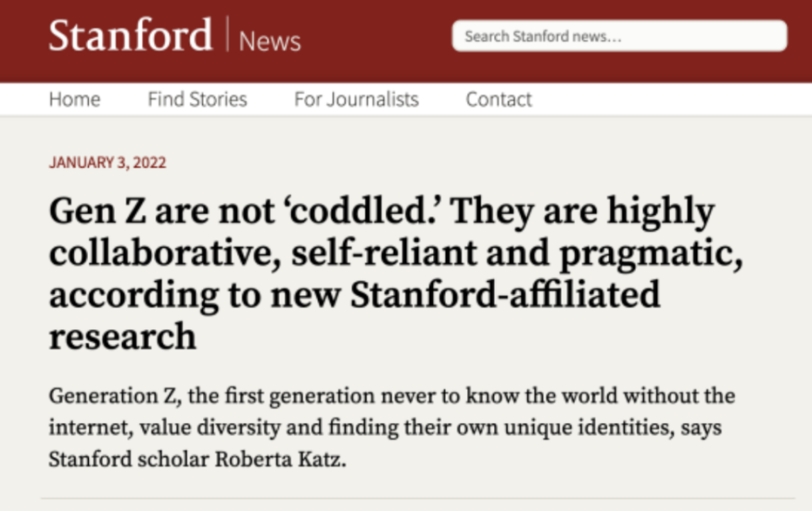
Task: Select the For Journalists navigation link
Action: click(356, 99)
